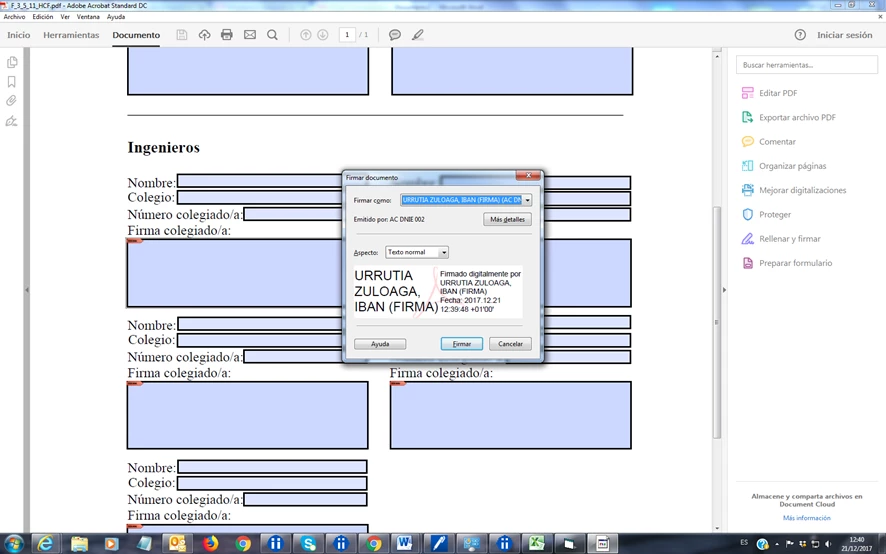Screen dimensions: 886x554
Task: Click the scrollbar down arrow
Action: pos(717,528)
